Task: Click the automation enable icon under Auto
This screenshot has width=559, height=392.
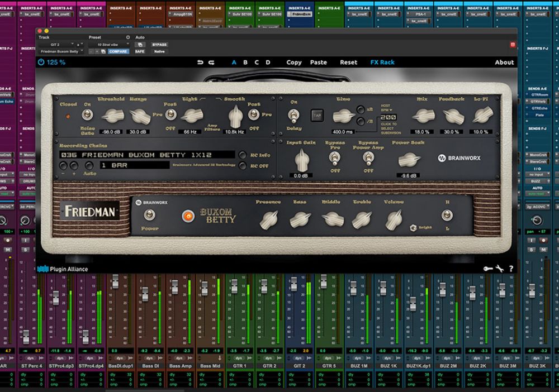Action: point(140,45)
